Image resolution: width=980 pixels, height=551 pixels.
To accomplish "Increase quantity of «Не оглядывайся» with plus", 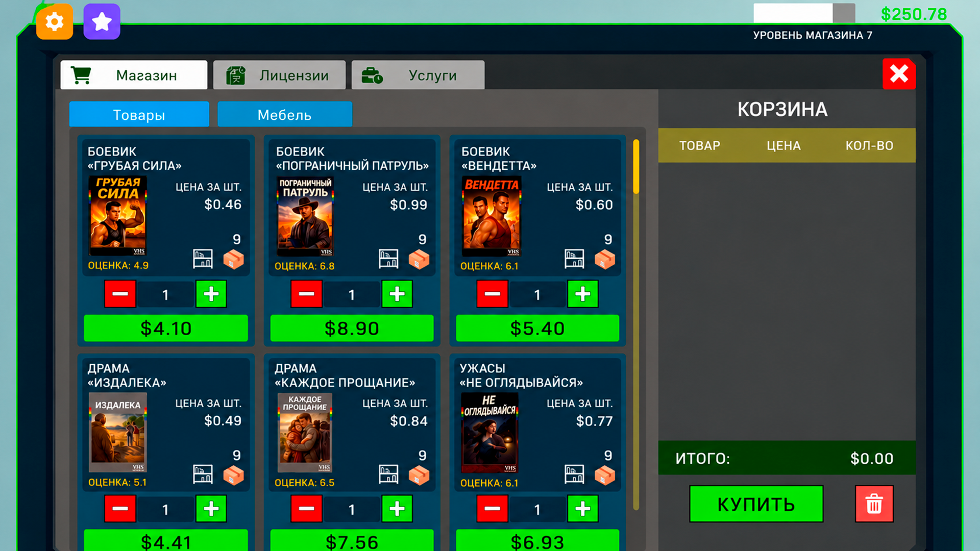I will (x=583, y=509).
